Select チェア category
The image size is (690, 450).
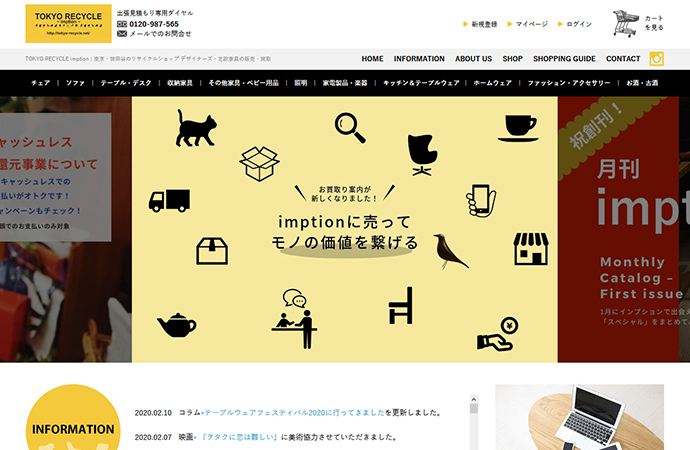tap(40, 83)
